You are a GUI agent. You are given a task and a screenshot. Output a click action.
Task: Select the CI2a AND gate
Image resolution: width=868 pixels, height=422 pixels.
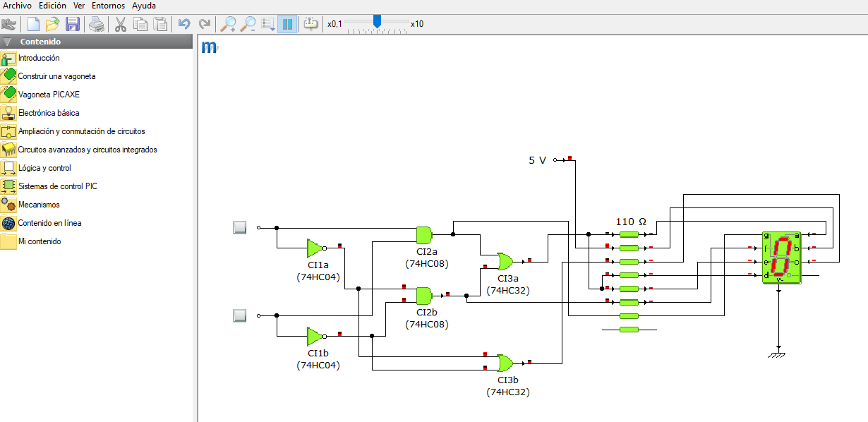[424, 234]
